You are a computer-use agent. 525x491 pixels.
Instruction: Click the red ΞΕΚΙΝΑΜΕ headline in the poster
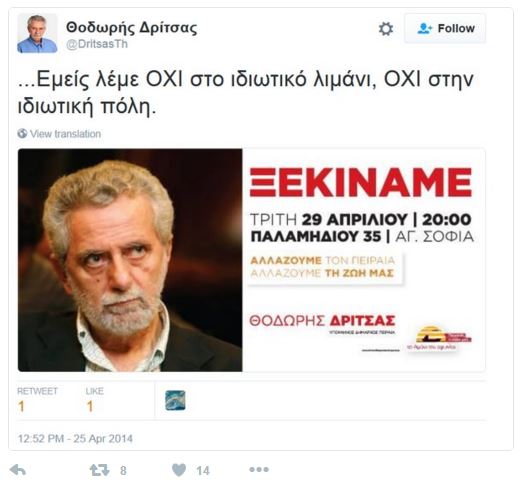point(361,183)
